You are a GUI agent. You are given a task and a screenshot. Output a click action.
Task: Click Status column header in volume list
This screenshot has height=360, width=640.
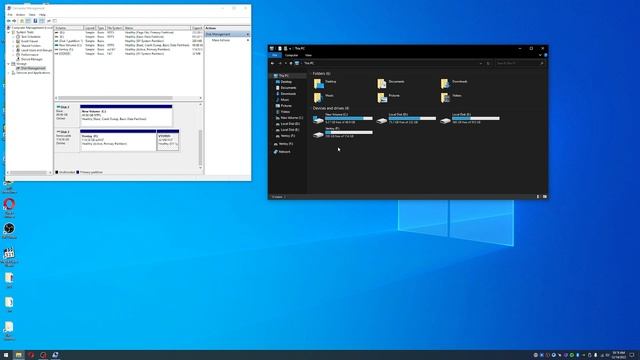157,28
